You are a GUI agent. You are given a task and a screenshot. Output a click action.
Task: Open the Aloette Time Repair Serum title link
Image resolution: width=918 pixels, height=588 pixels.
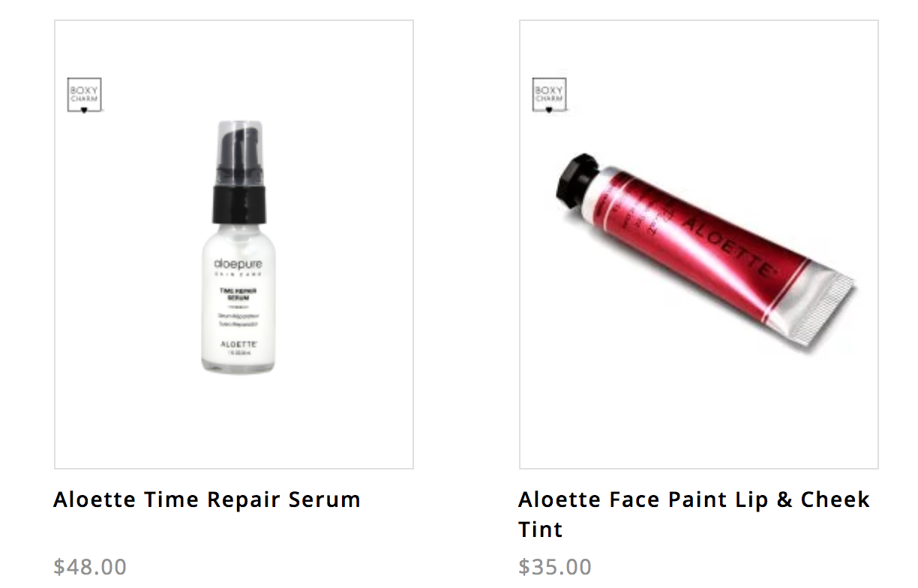coord(207,499)
